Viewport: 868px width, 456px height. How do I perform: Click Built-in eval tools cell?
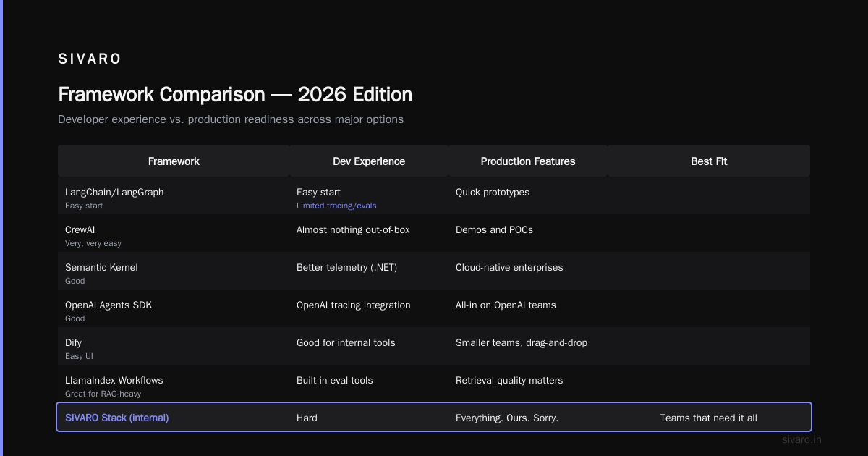coord(335,380)
